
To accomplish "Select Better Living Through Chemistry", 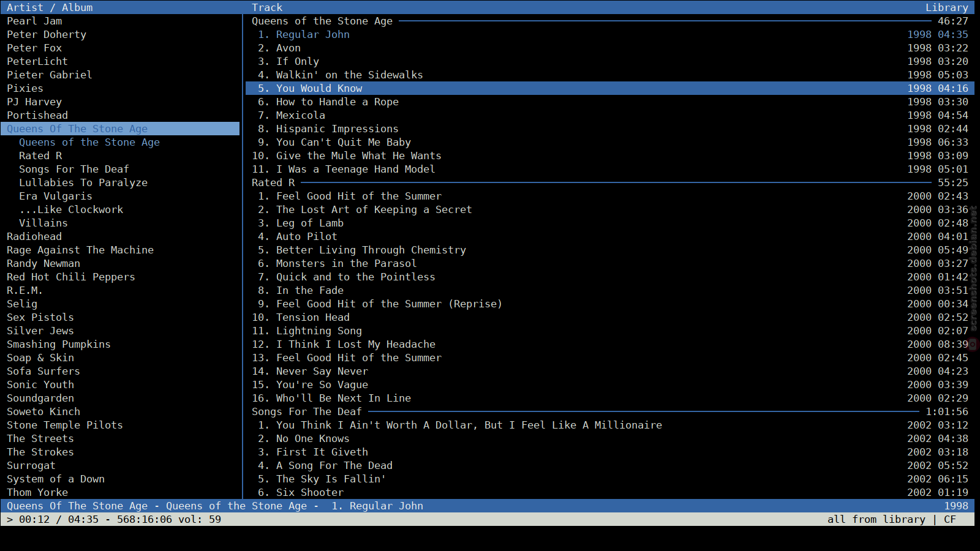I will point(610,250).
